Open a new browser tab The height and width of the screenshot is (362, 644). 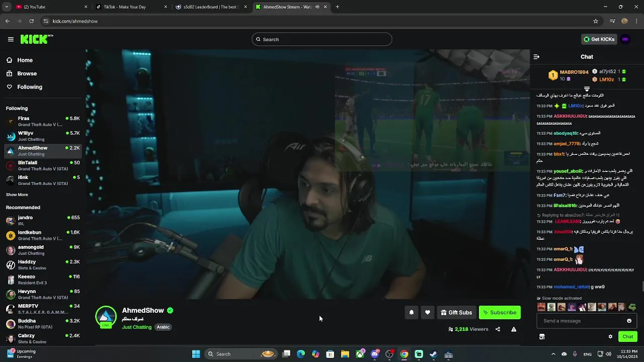click(337, 7)
